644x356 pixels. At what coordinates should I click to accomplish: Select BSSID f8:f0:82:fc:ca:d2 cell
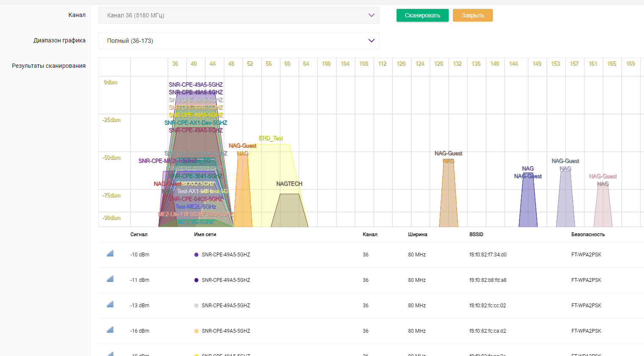click(x=488, y=331)
